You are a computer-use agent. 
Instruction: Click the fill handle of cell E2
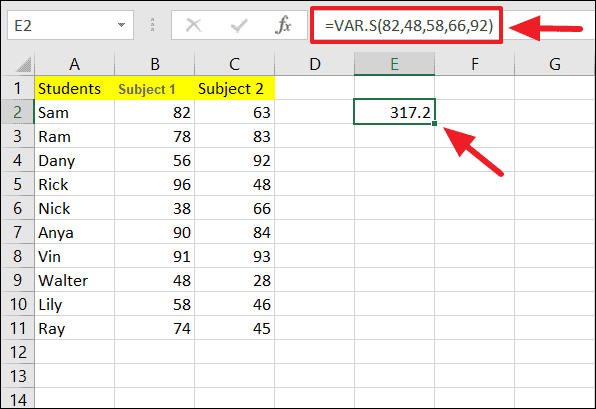[434, 124]
